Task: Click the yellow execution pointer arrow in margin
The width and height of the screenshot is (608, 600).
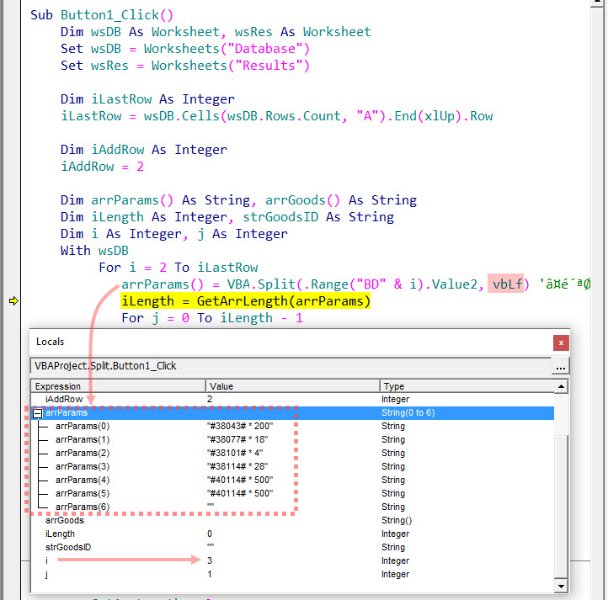Action: tap(14, 301)
